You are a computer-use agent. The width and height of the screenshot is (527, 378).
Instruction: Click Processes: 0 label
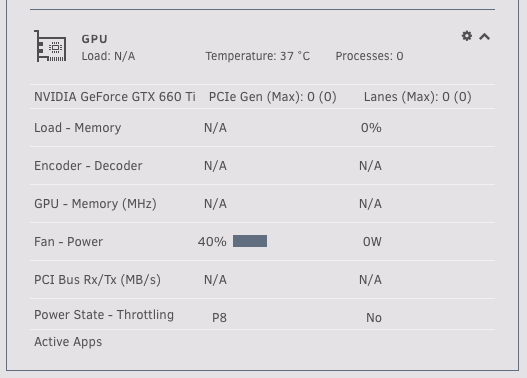click(369, 56)
